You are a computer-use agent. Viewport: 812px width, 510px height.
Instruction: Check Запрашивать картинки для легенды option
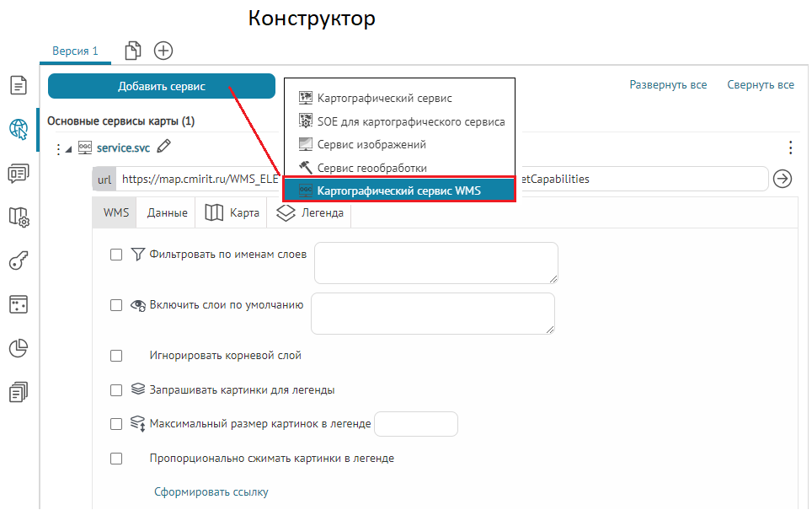(117, 390)
